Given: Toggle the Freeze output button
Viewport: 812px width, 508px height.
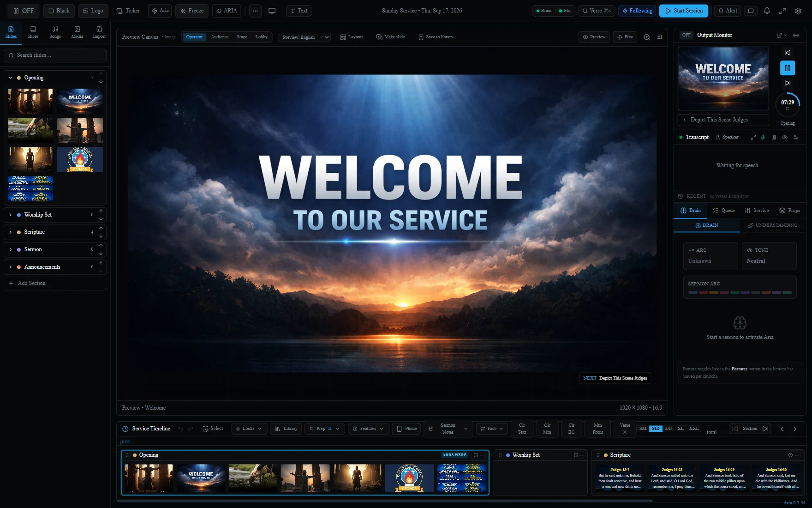Looking at the screenshot, I should (192, 11).
